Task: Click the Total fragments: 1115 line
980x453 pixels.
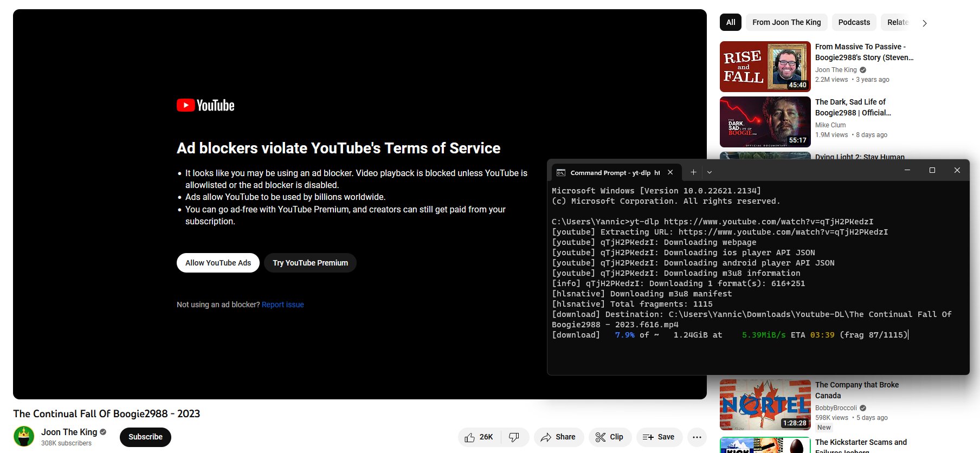Action: coord(632,304)
